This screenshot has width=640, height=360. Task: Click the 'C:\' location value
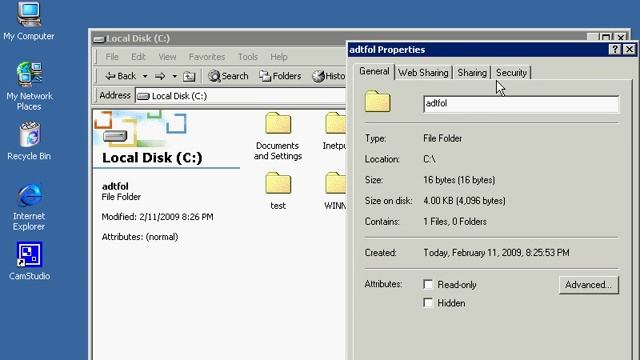[429, 159]
